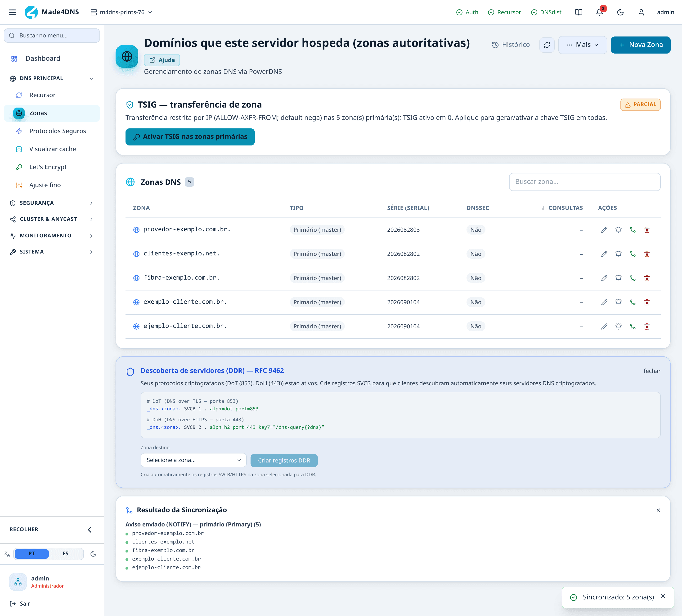Expand the CLUSTER & ANYCAST section
Screen dimensions: 682x616
[x=52, y=219]
